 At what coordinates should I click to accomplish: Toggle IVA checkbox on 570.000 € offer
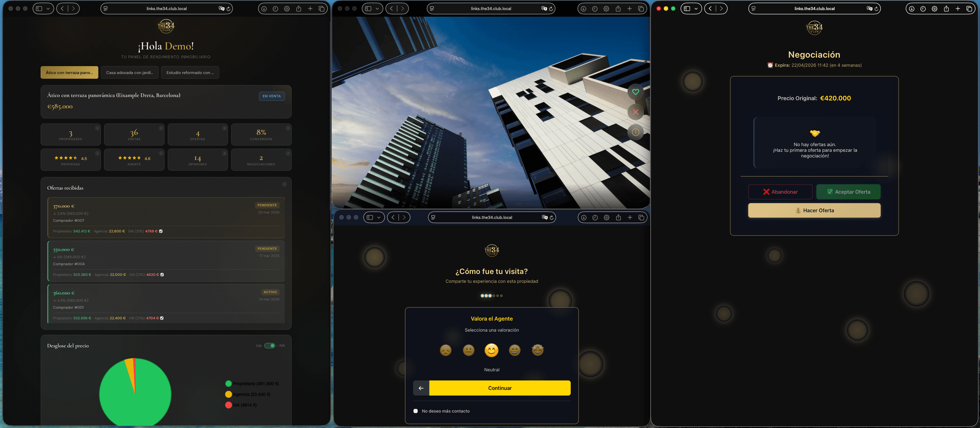point(160,231)
